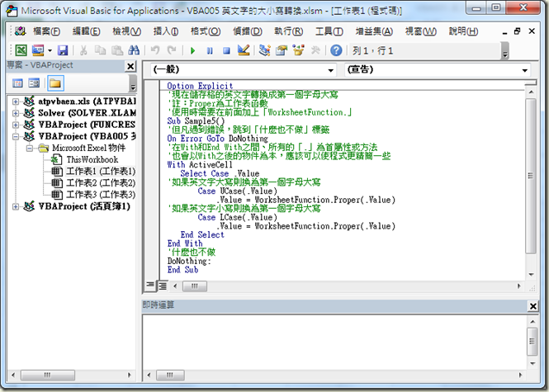549x392 pixels.
Task: Expand the Solver project node
Action: click(16, 113)
